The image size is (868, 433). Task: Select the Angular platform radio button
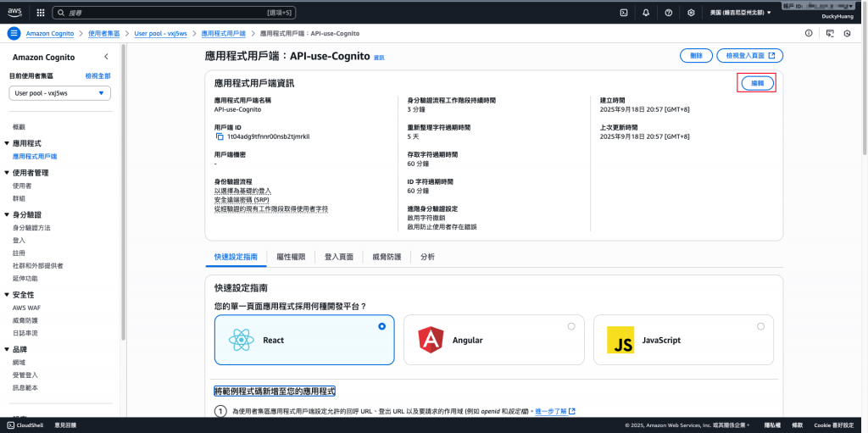[x=571, y=327]
